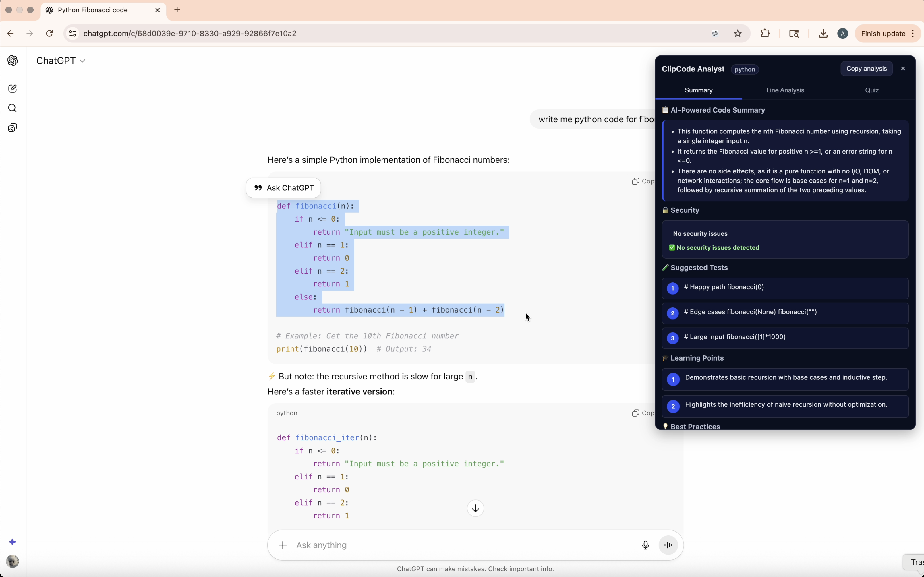
Task: Open browser extensions puzzle icon
Action: pyautogui.click(x=765, y=34)
